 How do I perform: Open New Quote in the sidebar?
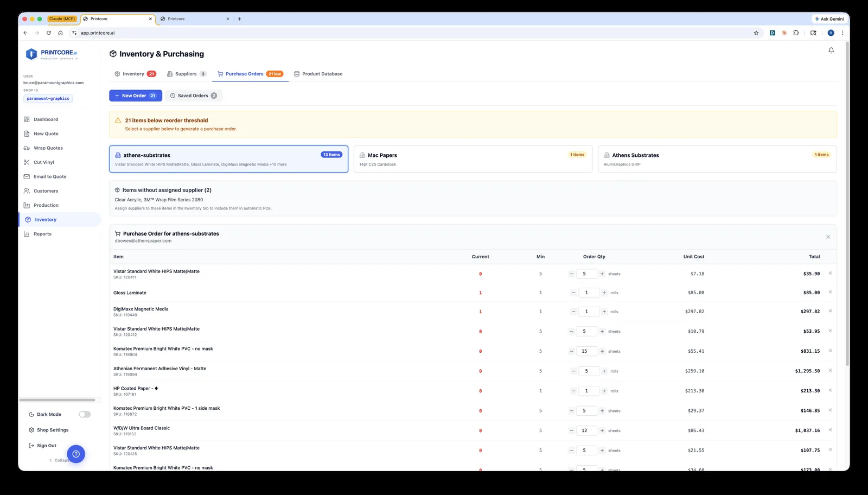click(46, 134)
